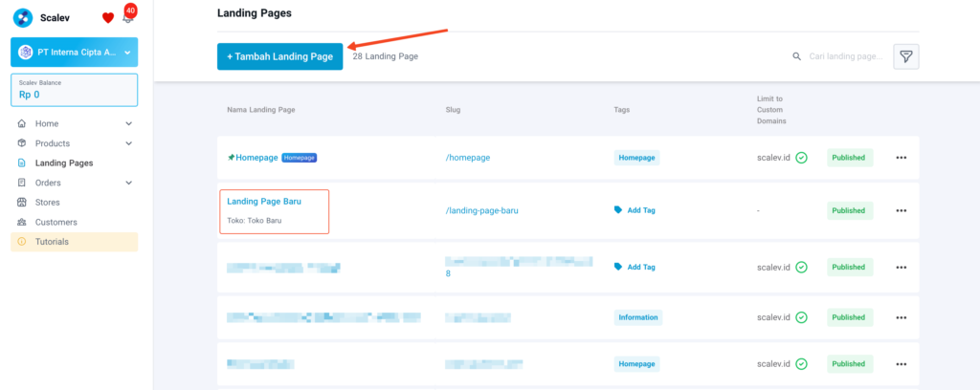Click verified check icon in Information row
980x390 pixels.
click(x=801, y=317)
